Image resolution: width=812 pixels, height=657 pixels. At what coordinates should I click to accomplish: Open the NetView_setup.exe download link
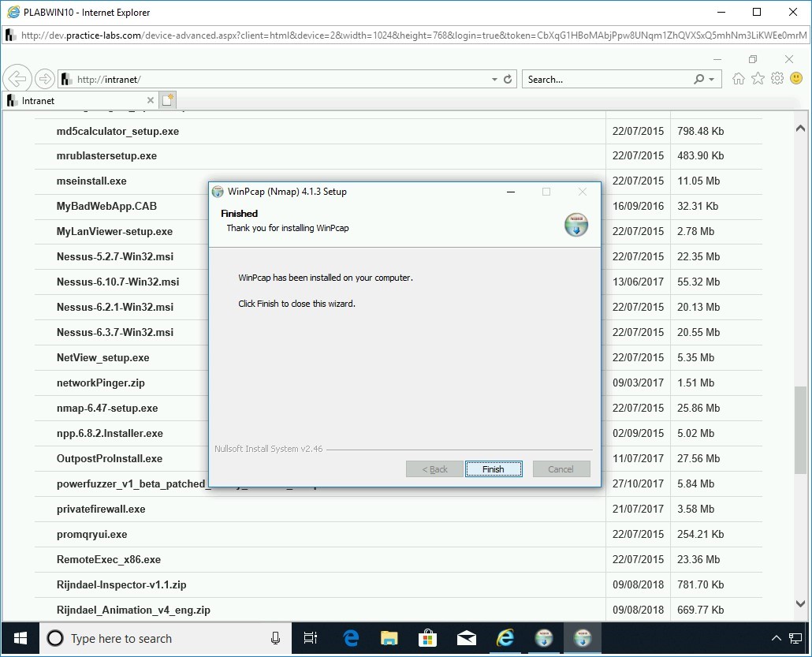102,357
